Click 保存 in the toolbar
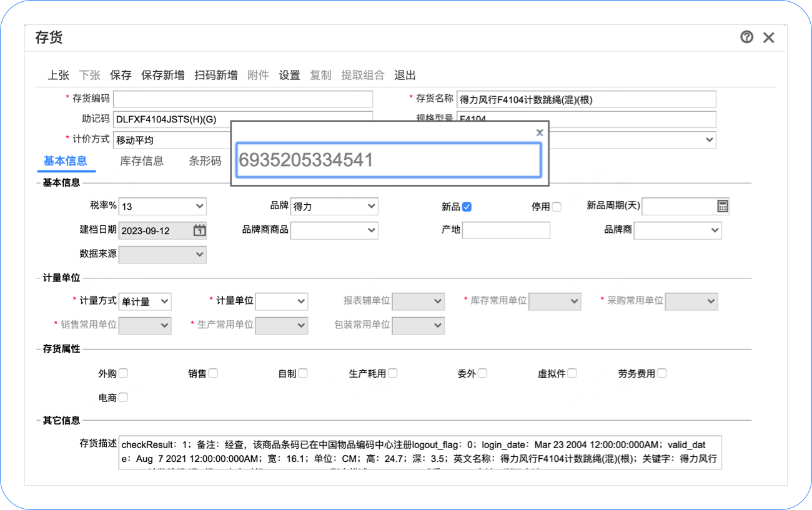The width and height of the screenshot is (812, 510). click(x=121, y=76)
